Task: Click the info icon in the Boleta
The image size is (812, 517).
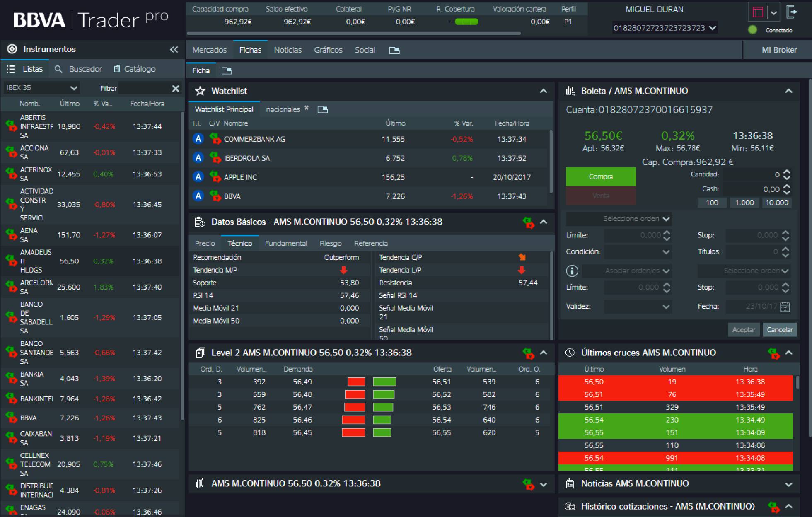Action: coord(572,271)
